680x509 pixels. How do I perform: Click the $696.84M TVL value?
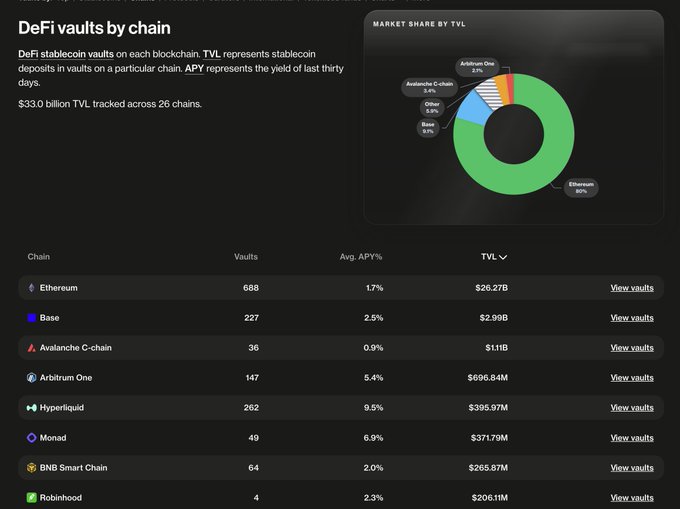click(487, 378)
